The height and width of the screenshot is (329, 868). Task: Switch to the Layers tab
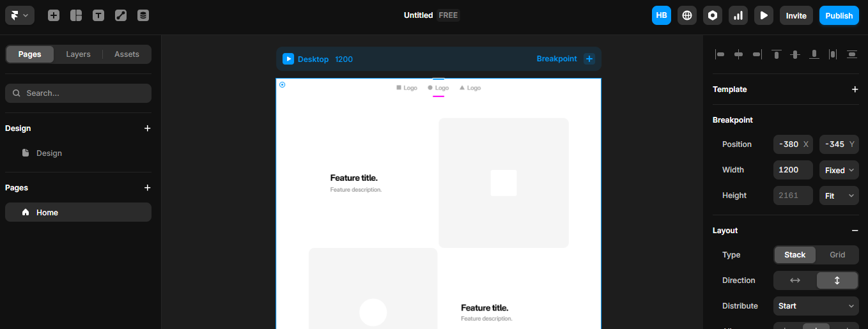tap(78, 54)
